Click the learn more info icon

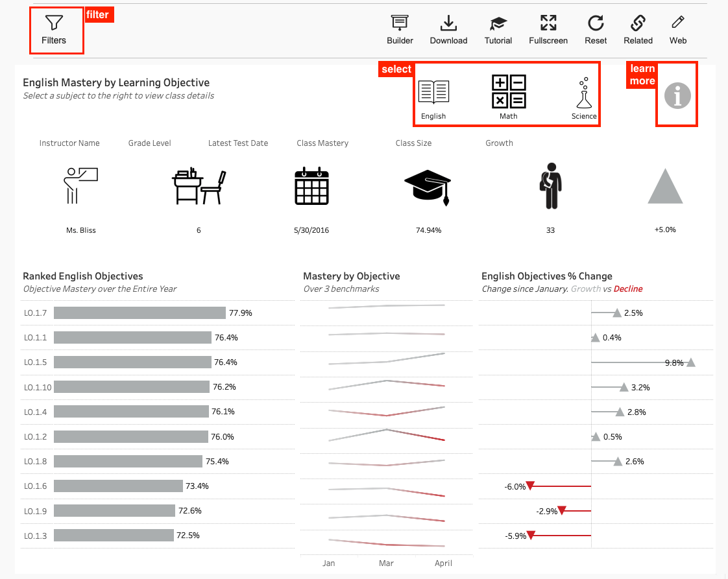(677, 96)
